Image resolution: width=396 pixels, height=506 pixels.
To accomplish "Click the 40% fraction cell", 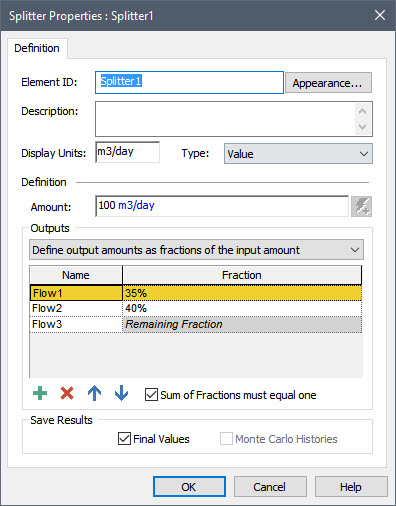I will click(x=242, y=308).
